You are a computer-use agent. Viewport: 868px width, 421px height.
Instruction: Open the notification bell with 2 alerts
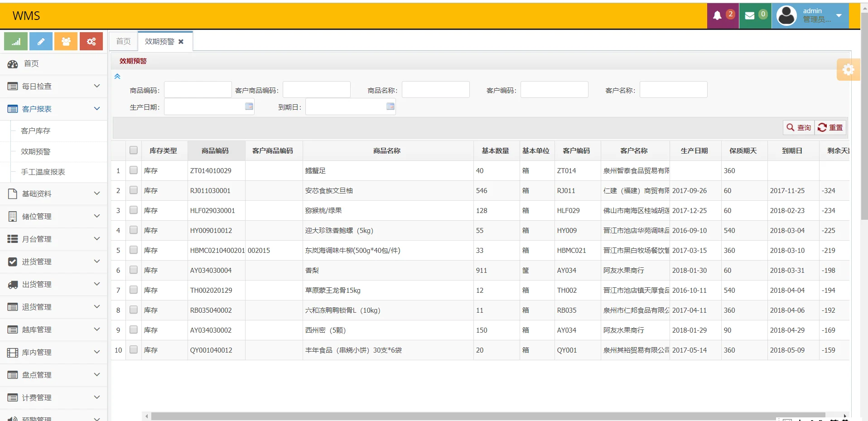[x=718, y=15]
